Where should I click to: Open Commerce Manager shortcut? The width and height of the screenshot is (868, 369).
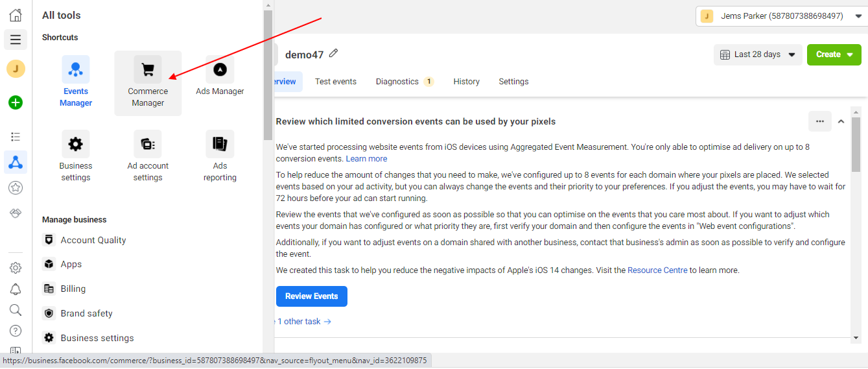pos(148,83)
